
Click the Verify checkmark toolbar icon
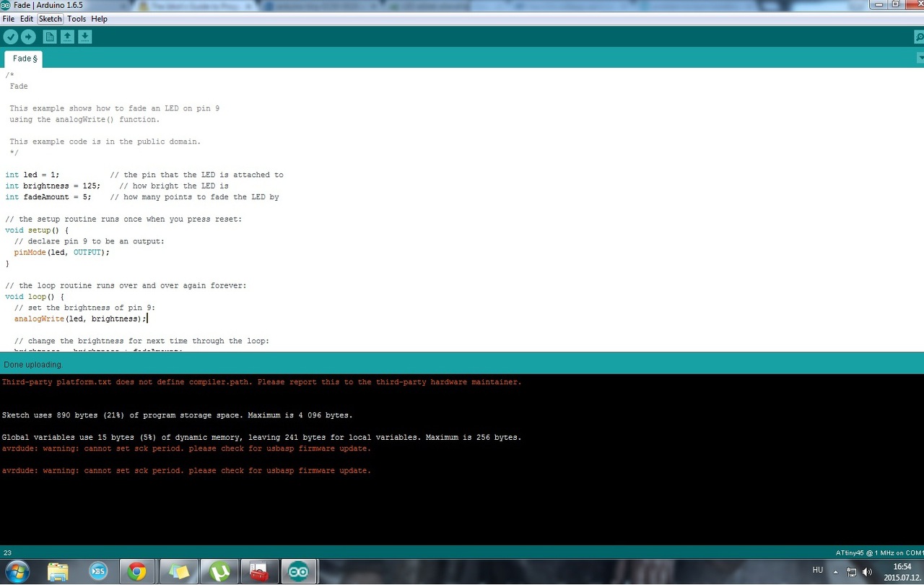click(10, 37)
